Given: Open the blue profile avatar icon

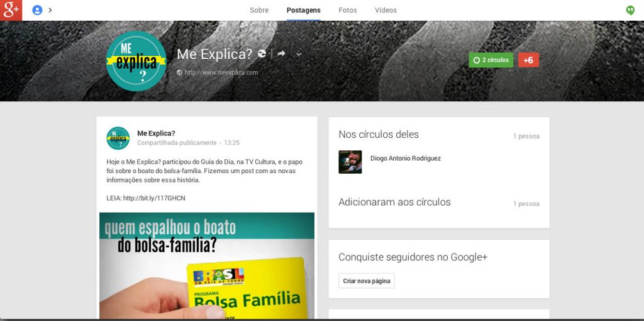Looking at the screenshot, I should click(x=37, y=10).
